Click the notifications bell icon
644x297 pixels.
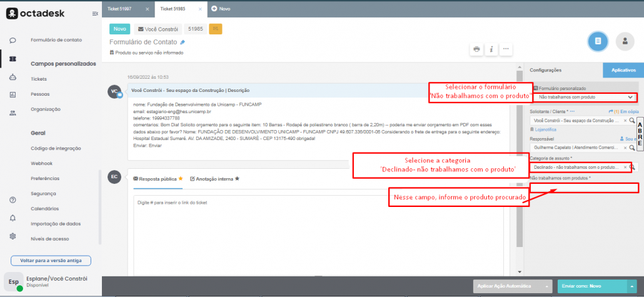coord(13,218)
